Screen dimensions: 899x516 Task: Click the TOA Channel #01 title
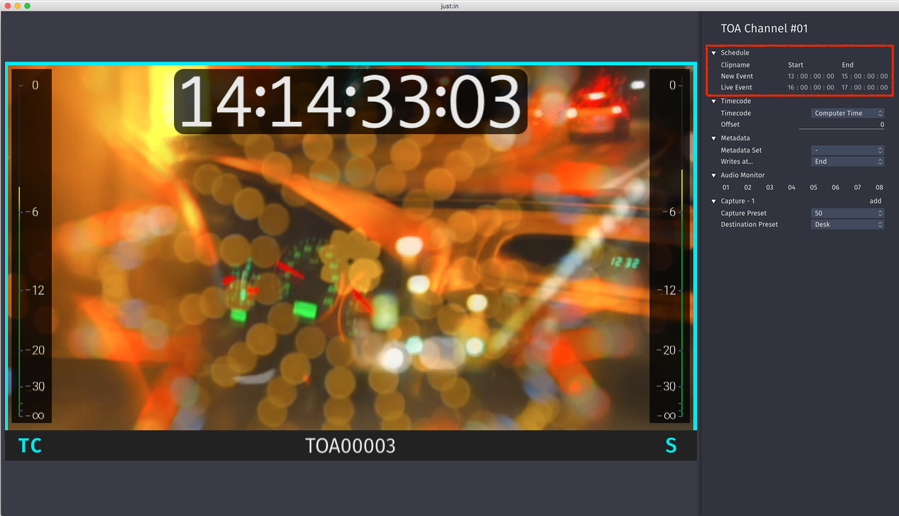[x=764, y=29]
